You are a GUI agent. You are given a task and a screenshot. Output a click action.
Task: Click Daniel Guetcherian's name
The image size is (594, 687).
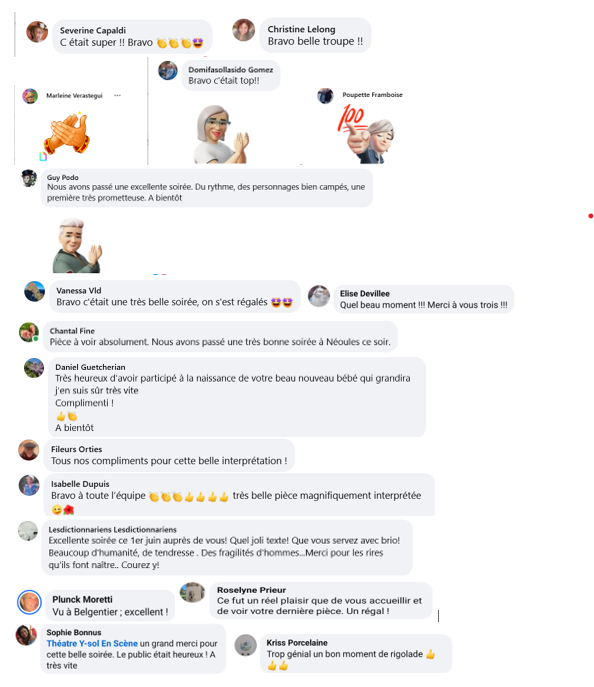90,367
